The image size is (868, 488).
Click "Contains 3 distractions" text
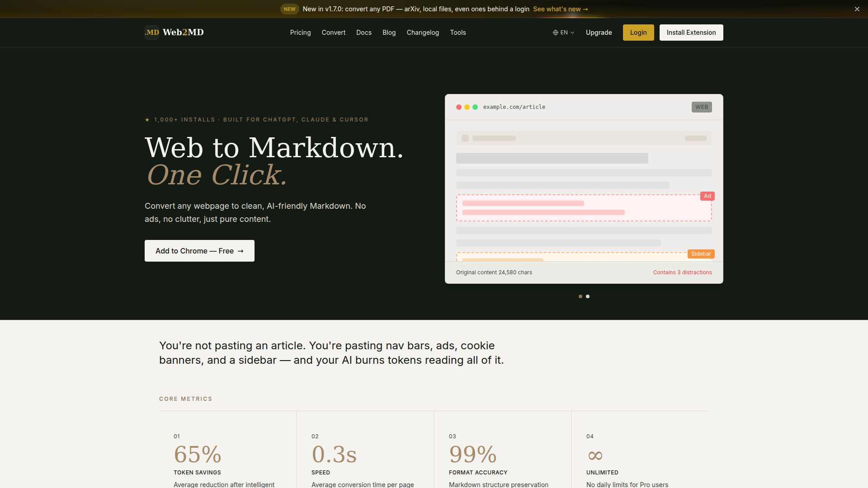click(x=683, y=272)
